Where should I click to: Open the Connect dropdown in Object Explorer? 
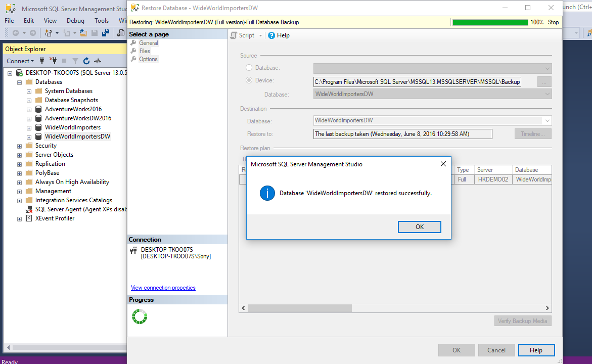(x=20, y=61)
